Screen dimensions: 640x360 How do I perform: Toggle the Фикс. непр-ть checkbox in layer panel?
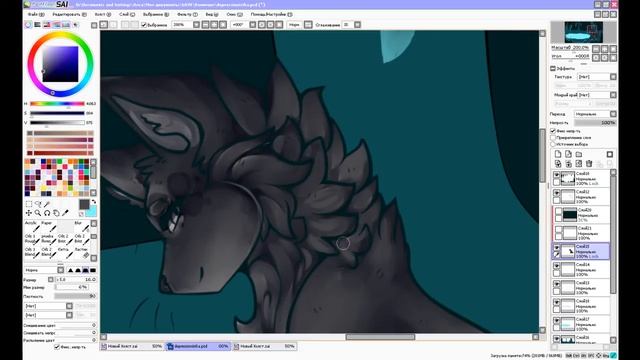click(x=553, y=131)
